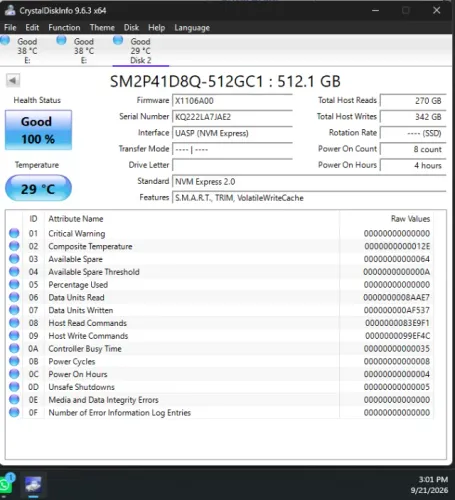
Task: Open the Help menu
Action: click(156, 27)
